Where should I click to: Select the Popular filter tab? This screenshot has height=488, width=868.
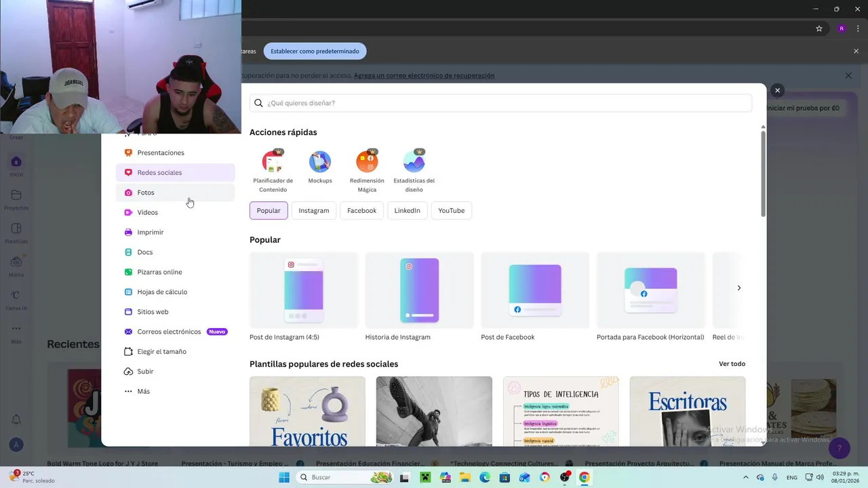(269, 211)
